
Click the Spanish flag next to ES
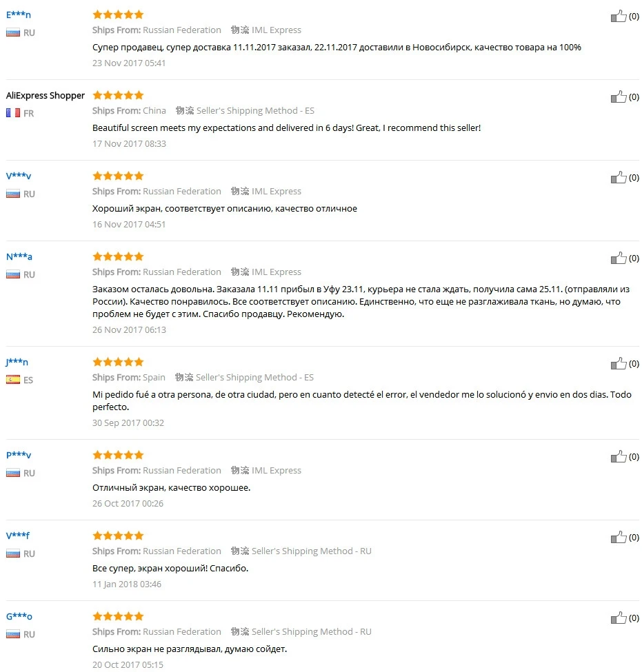[x=13, y=379]
